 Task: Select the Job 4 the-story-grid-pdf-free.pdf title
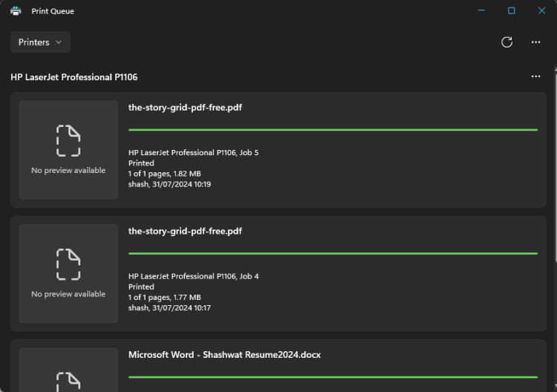pyautogui.click(x=185, y=231)
